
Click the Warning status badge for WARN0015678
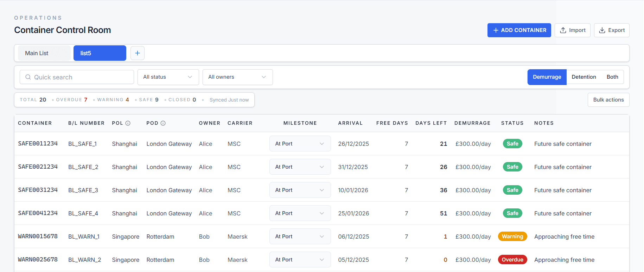pyautogui.click(x=512, y=237)
